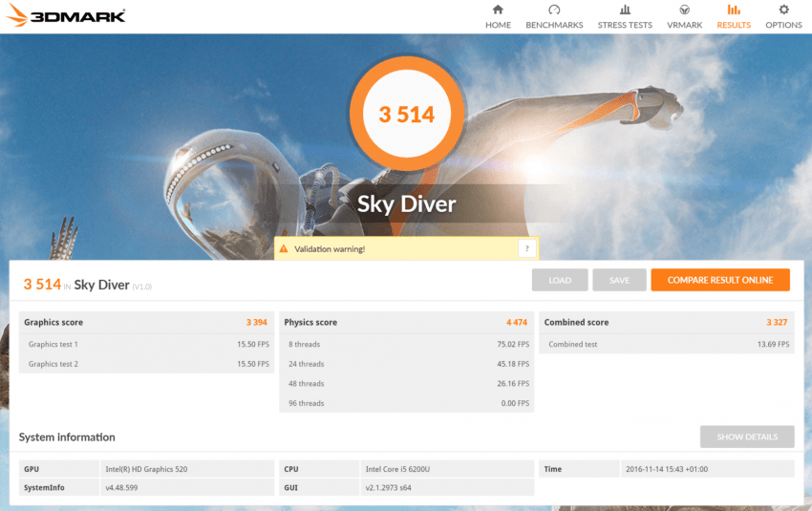812x511 pixels.
Task: Select the RESULTS tab label
Action: (x=734, y=25)
